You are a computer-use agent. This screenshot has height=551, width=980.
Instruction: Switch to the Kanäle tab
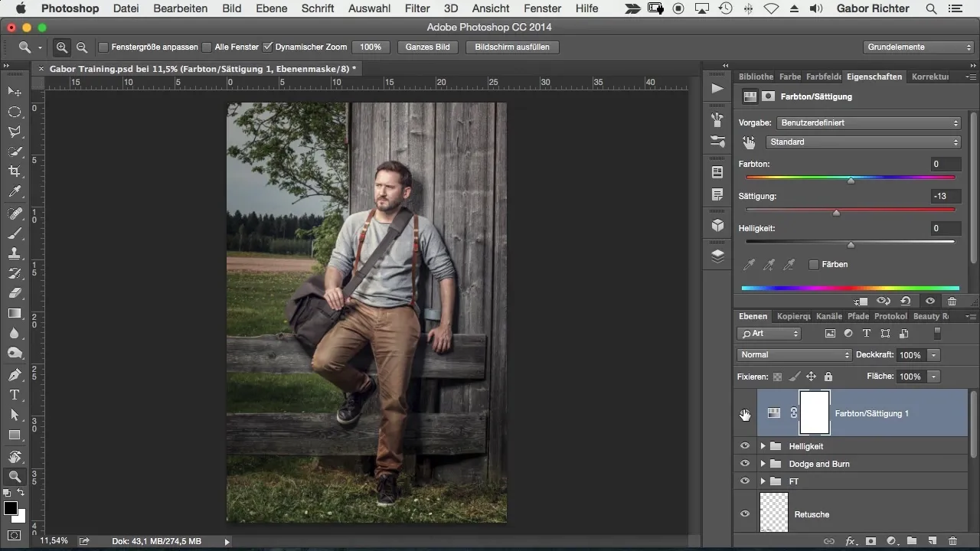828,316
